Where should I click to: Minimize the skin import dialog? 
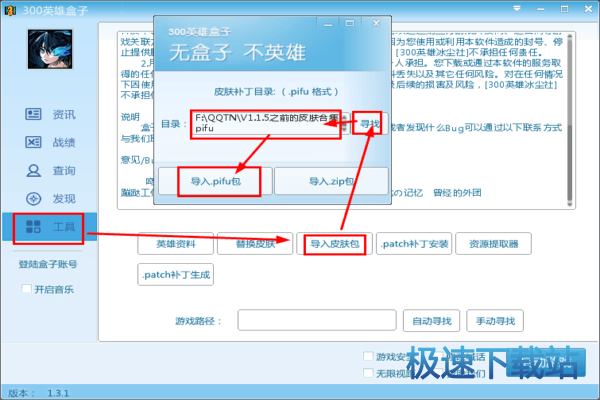click(328, 24)
